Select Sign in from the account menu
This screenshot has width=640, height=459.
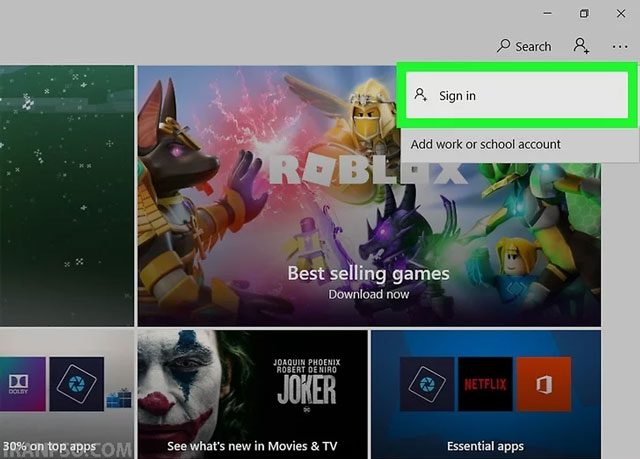517,95
